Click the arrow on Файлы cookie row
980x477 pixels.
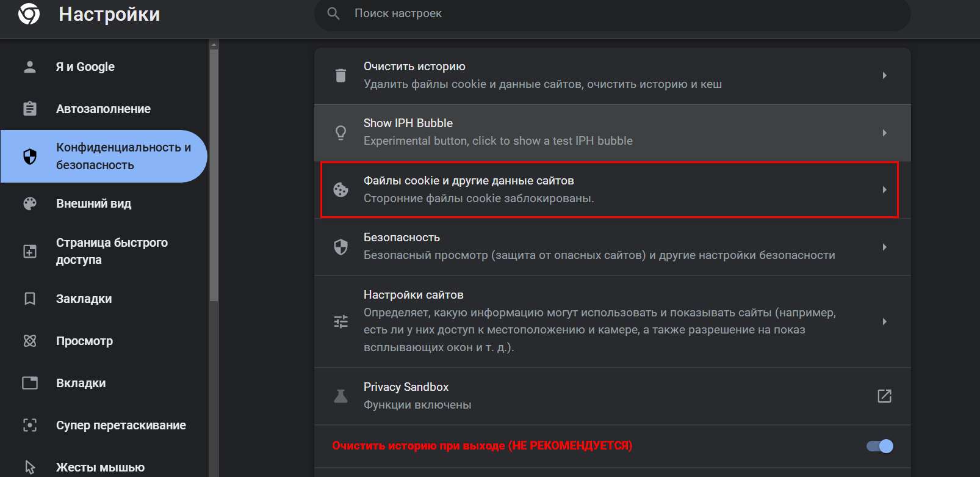884,189
